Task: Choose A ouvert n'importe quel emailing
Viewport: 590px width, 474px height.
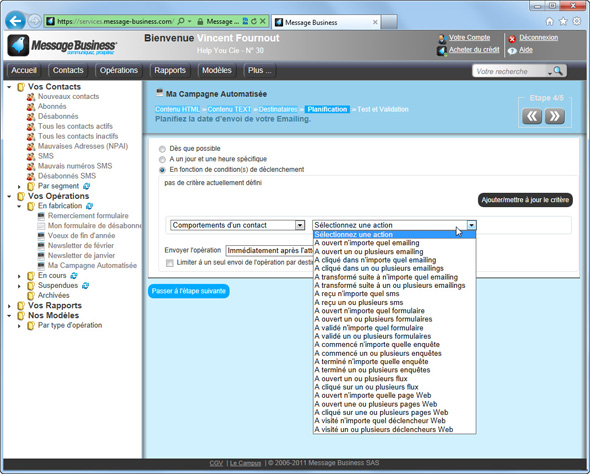Action: [394, 243]
